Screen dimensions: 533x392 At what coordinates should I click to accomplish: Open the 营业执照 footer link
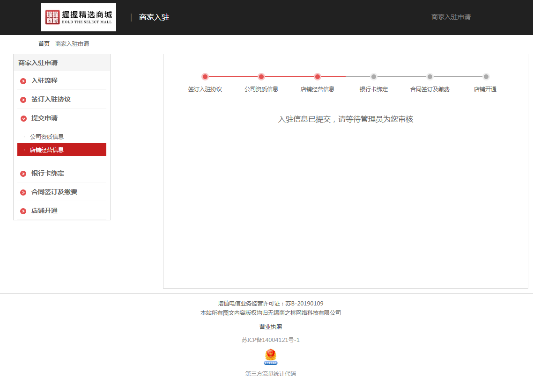click(x=271, y=327)
